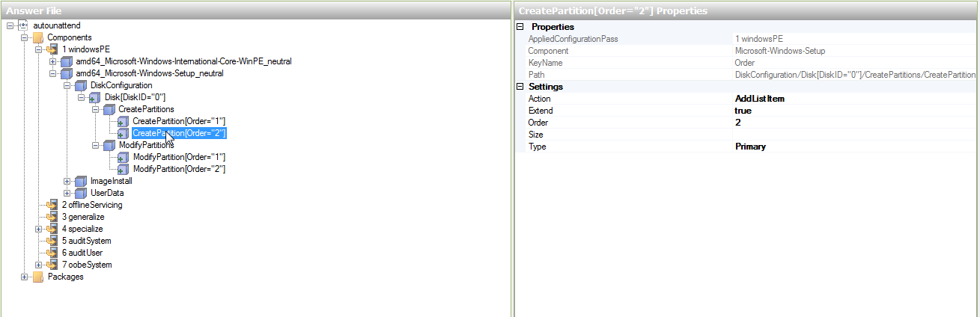This screenshot has height=317, width=980.
Task: Select the KeyName property label
Action: 545,63
